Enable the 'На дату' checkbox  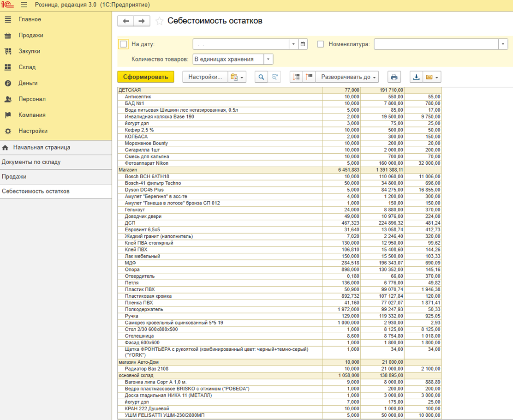[124, 44]
